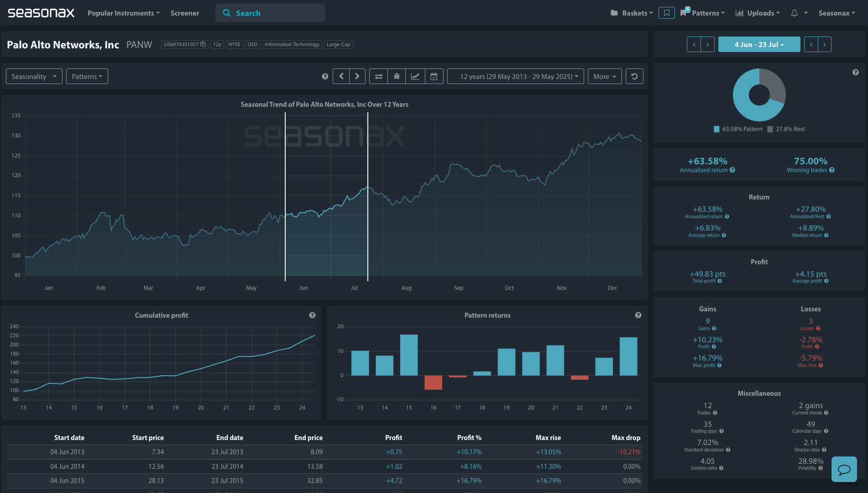Screen dimensions: 868x493
Task: Reset the chart with the undo arrow icon
Action: pyautogui.click(x=634, y=76)
